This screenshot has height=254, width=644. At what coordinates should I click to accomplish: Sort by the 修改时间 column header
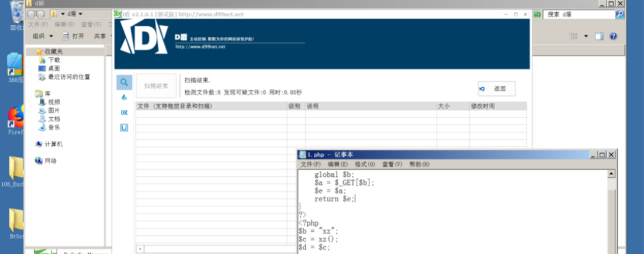point(498,106)
